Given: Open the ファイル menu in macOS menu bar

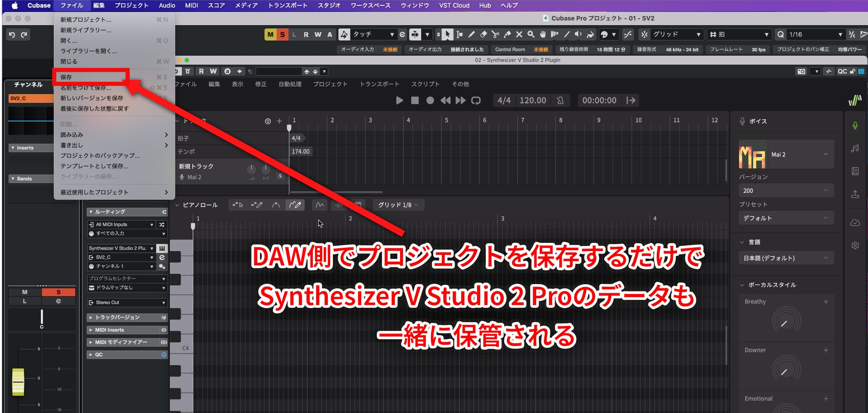Looking at the screenshot, I should [72, 5].
